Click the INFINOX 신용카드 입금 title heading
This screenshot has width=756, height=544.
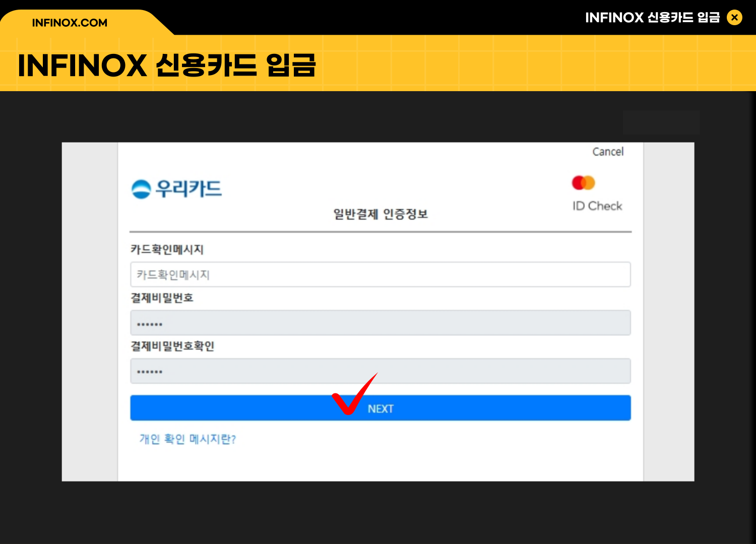[167, 65]
